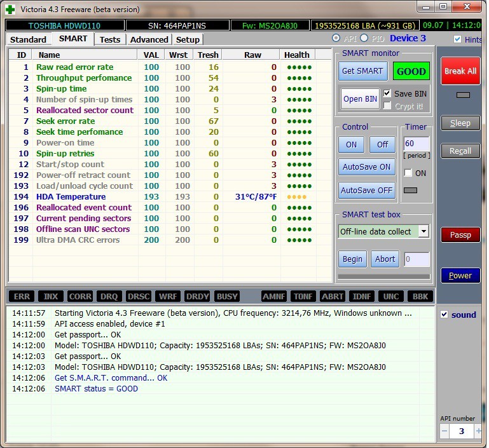Abort the SMART test
This screenshot has width=489, height=448.
(385, 259)
